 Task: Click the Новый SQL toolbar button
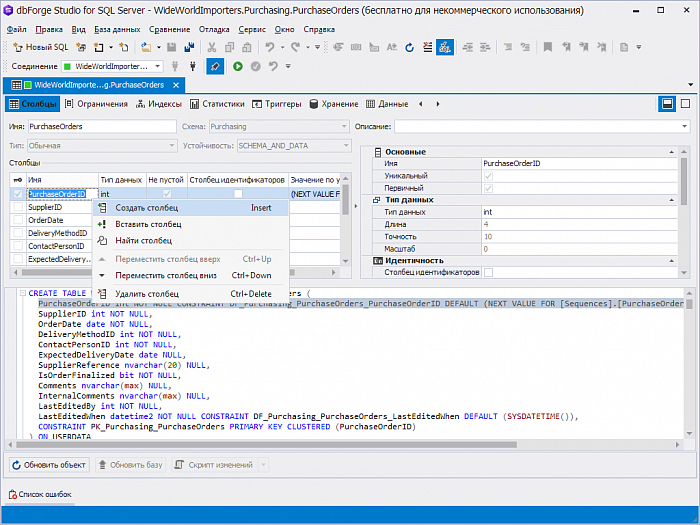(41, 47)
